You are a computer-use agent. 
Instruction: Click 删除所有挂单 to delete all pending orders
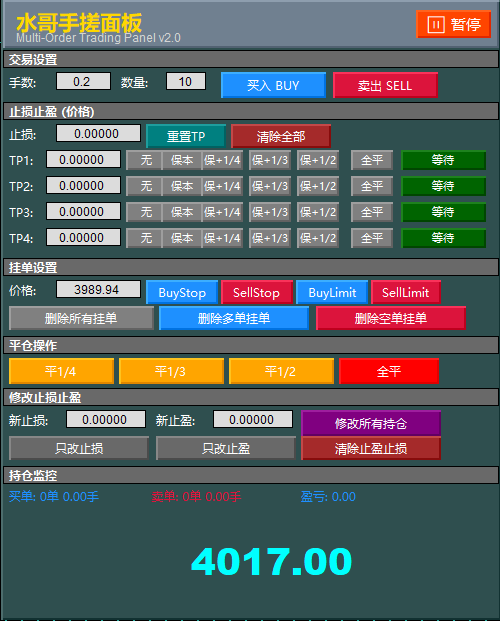(x=81, y=318)
